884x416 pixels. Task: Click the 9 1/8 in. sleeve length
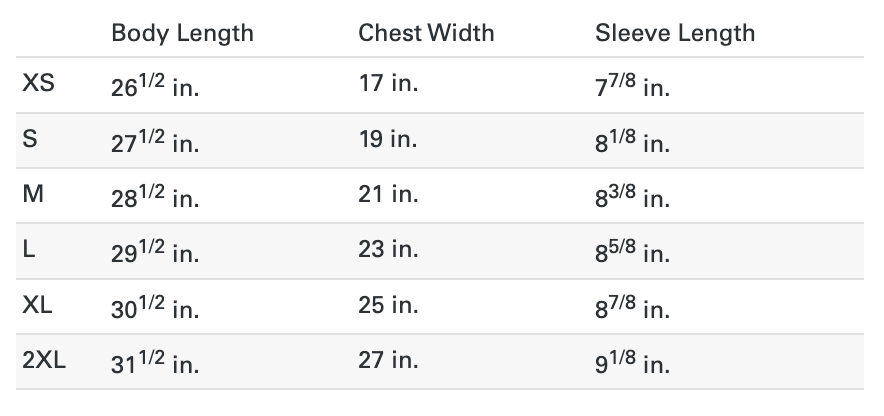(x=632, y=361)
